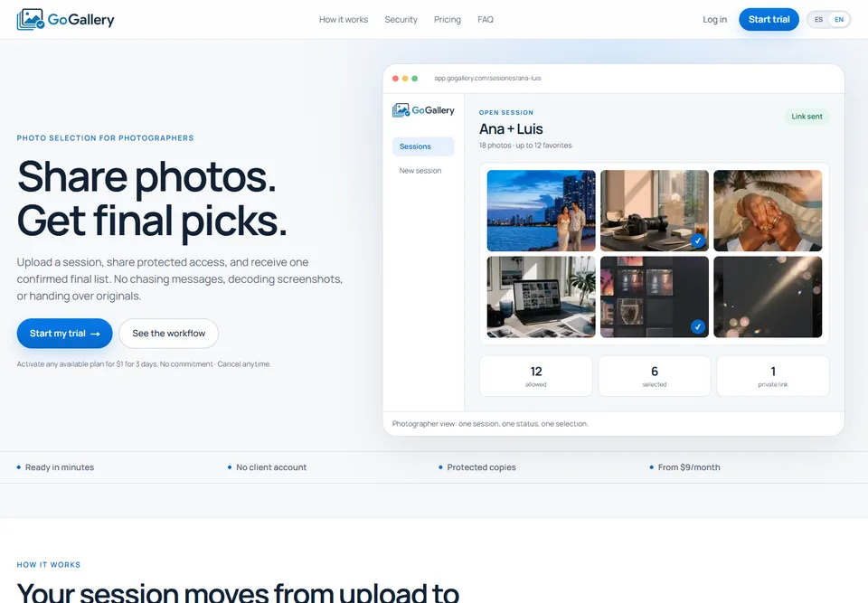
Task: Click the Activate any available plan fine print
Action: (144, 364)
